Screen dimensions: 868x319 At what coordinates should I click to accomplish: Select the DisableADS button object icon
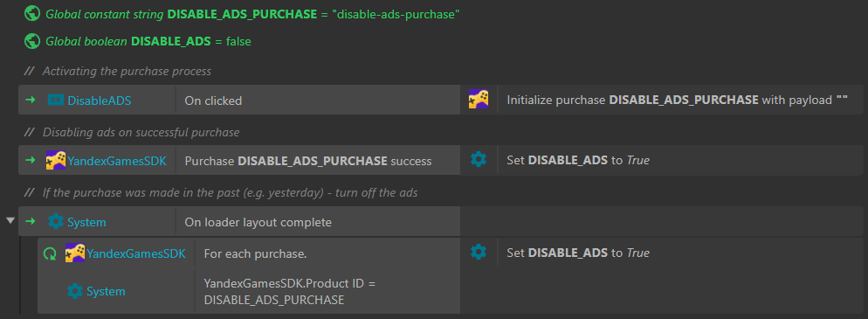point(55,101)
